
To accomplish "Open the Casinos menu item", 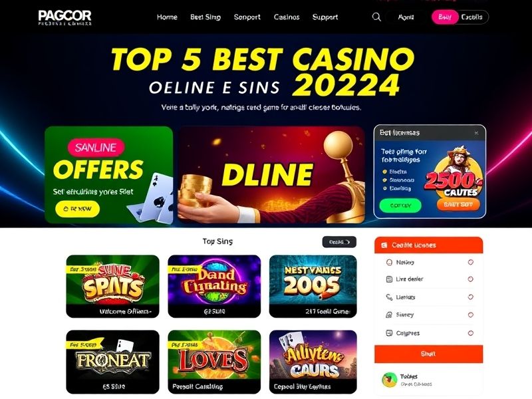I will pyautogui.click(x=287, y=17).
